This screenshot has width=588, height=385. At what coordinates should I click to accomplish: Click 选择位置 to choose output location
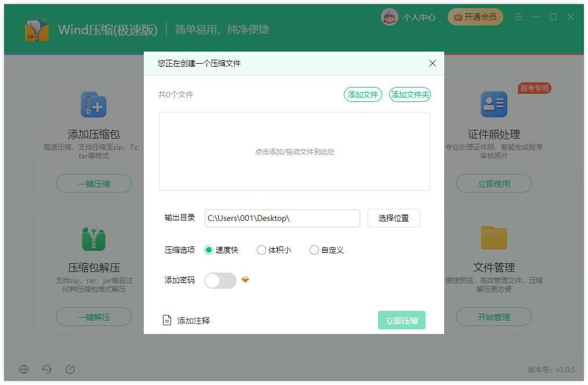coord(393,218)
